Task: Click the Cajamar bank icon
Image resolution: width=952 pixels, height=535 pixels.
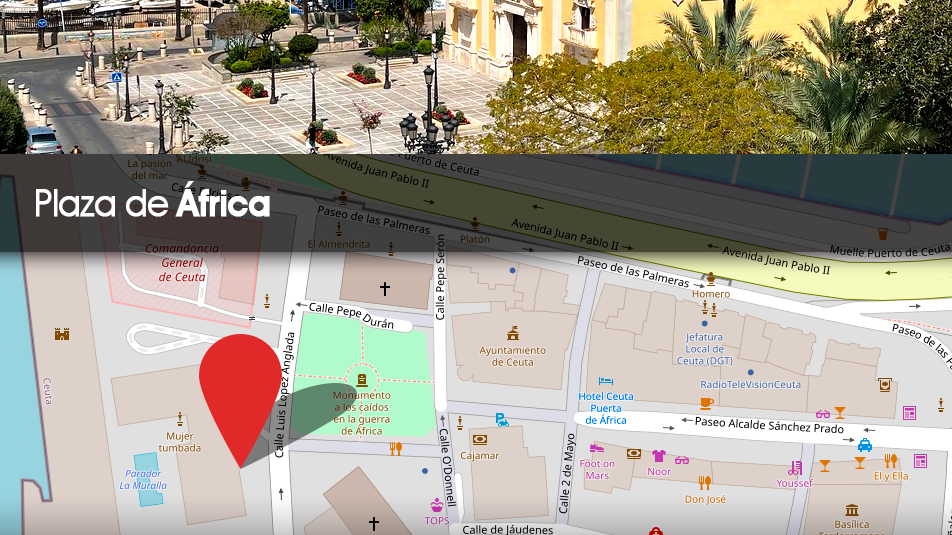Action: pos(480,440)
